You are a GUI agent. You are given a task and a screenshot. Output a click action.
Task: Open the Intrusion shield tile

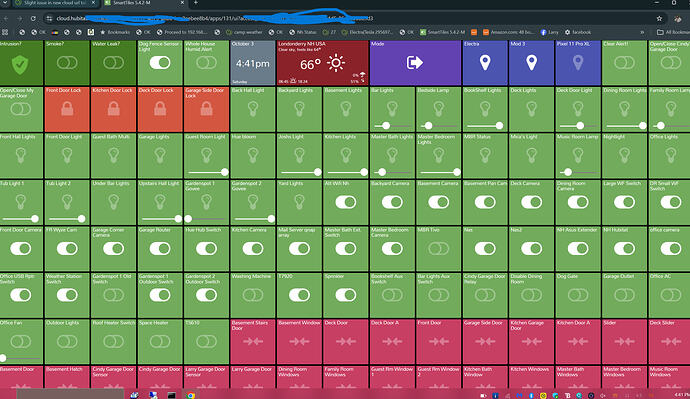20,64
